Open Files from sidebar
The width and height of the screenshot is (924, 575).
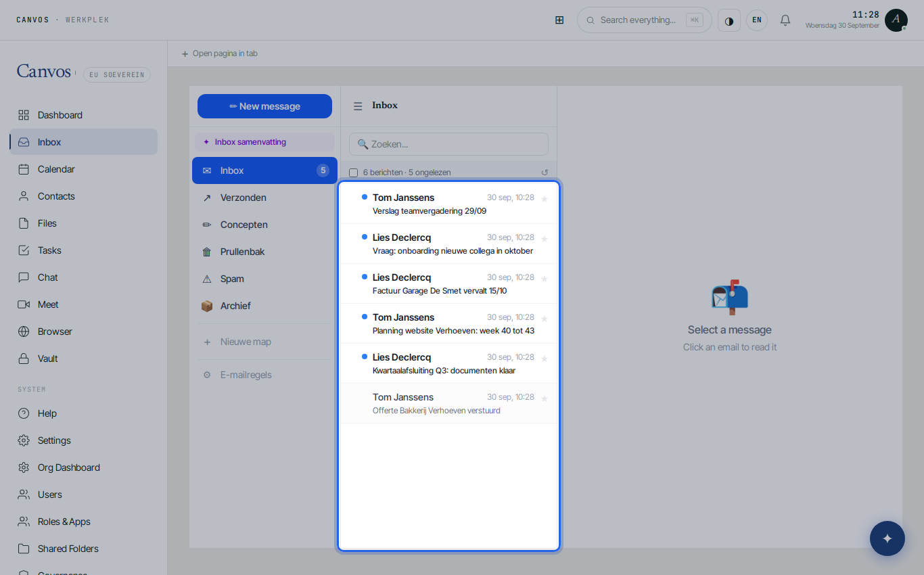84,223
